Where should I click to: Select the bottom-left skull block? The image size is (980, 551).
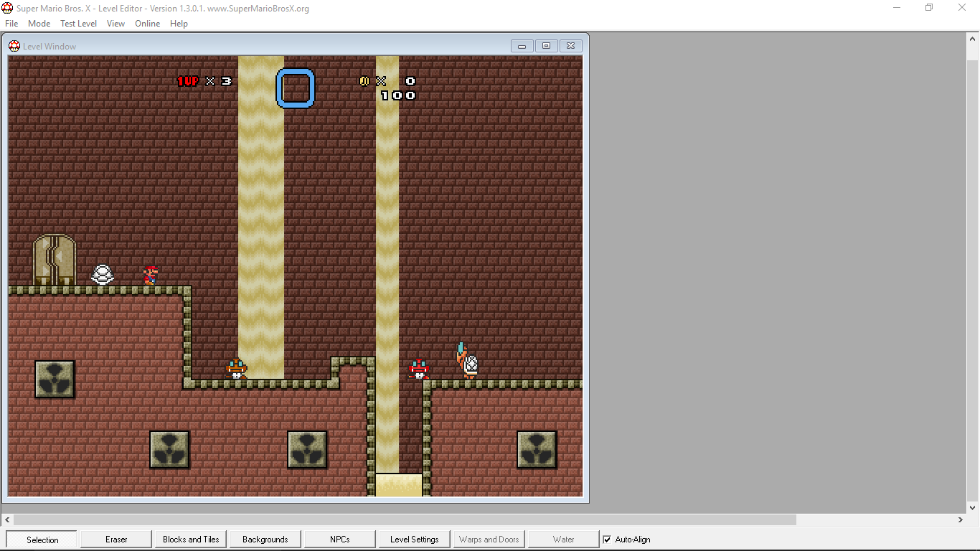point(169,450)
